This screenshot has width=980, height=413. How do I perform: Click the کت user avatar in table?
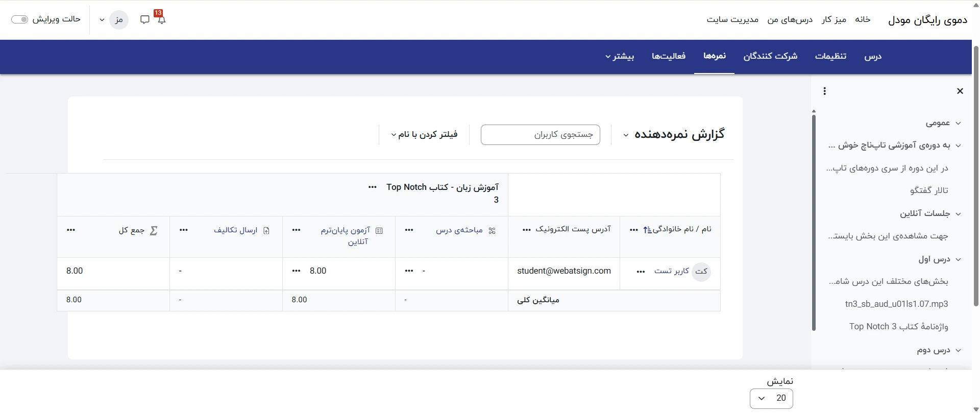coord(701,271)
